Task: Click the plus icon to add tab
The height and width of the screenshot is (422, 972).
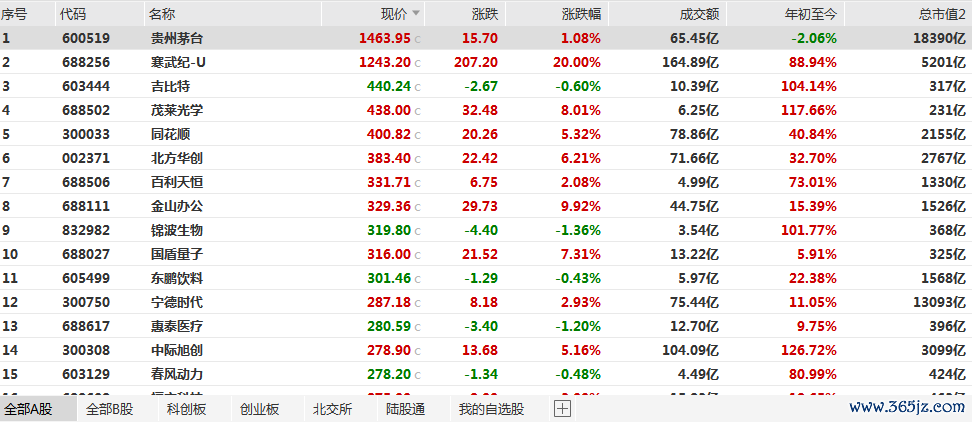Action: tap(562, 408)
